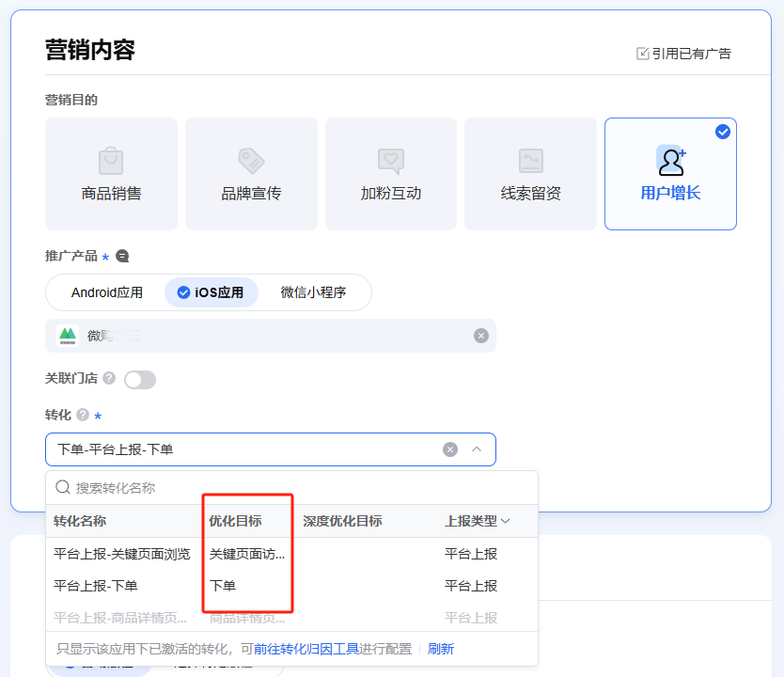Viewport: 784px width, 677px height.
Task: Click the 深度优化目标 column header
Action: (x=342, y=521)
